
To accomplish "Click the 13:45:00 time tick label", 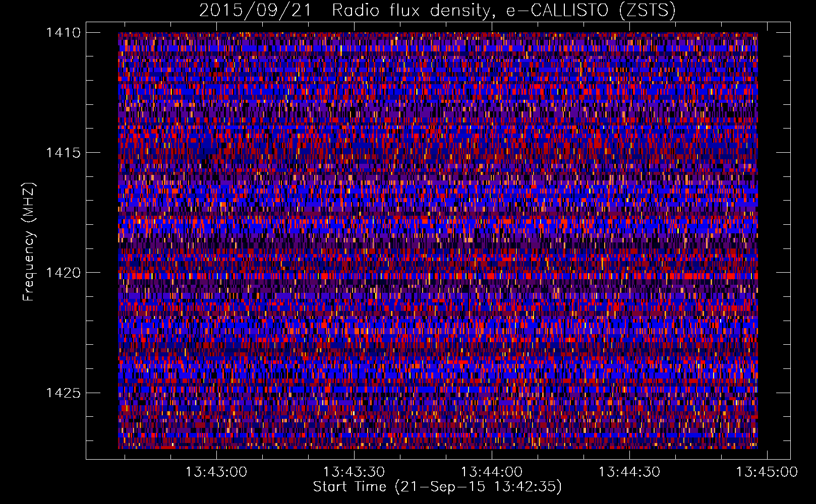I will click(767, 472).
